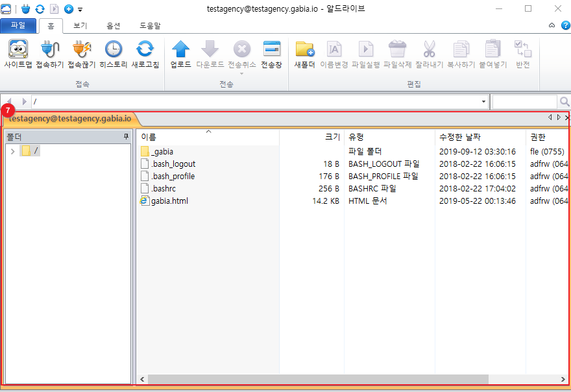Click the scrollbar right arrow in file list
Image resolution: width=571 pixels, height=392 pixels.
click(563, 379)
